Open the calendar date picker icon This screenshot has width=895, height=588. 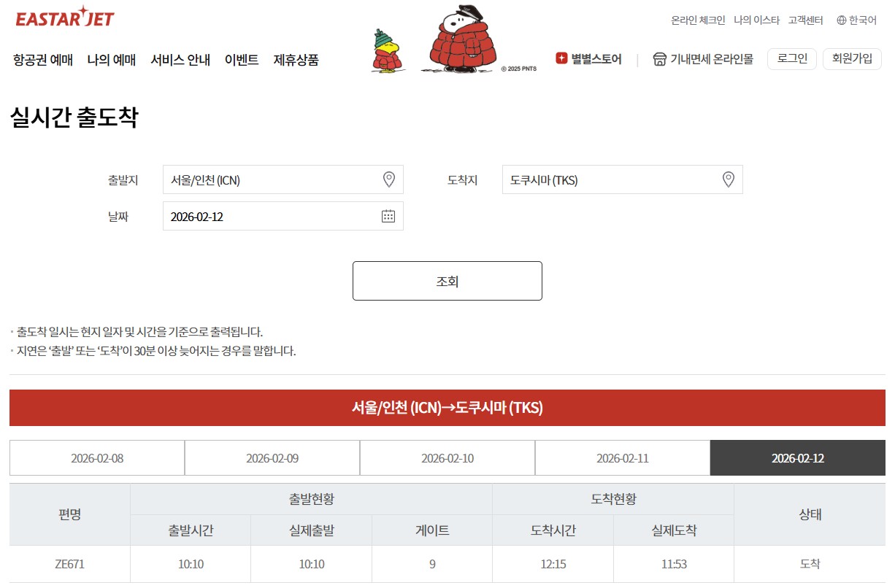(388, 216)
